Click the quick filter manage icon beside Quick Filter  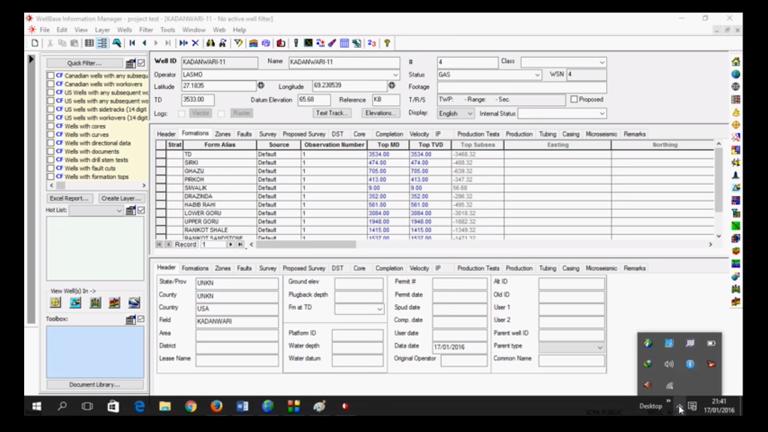pyautogui.click(x=131, y=63)
